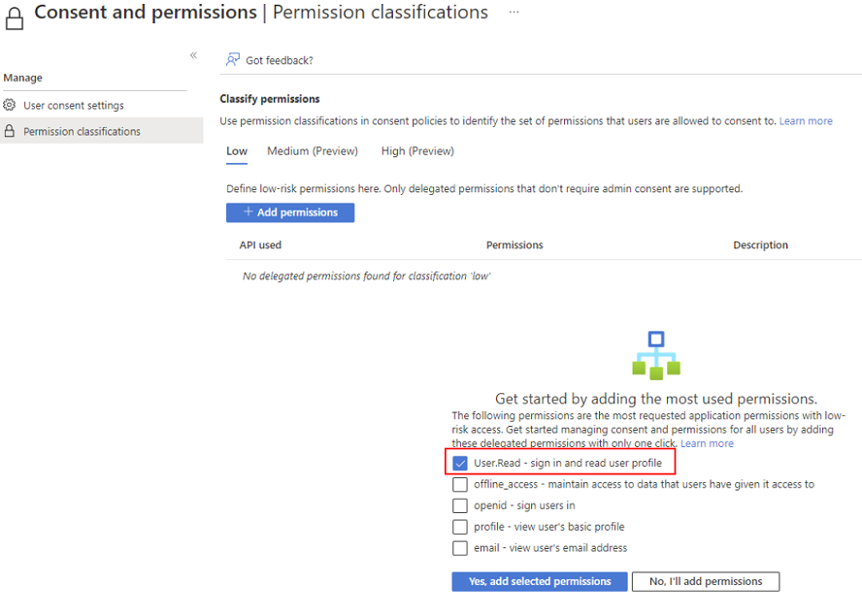Click No, I'll add permissions
Image resolution: width=862 pixels, height=616 pixels.
tap(706, 581)
